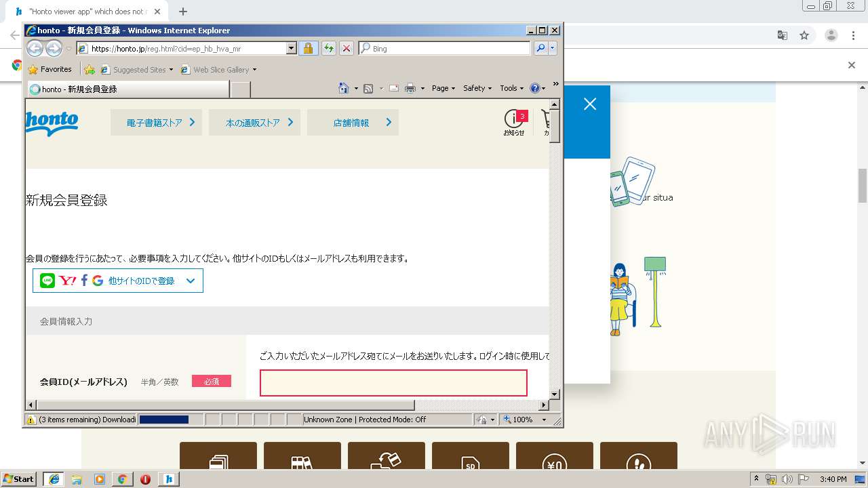Click the security lock icon in IE
868x488 pixels.
[308, 48]
